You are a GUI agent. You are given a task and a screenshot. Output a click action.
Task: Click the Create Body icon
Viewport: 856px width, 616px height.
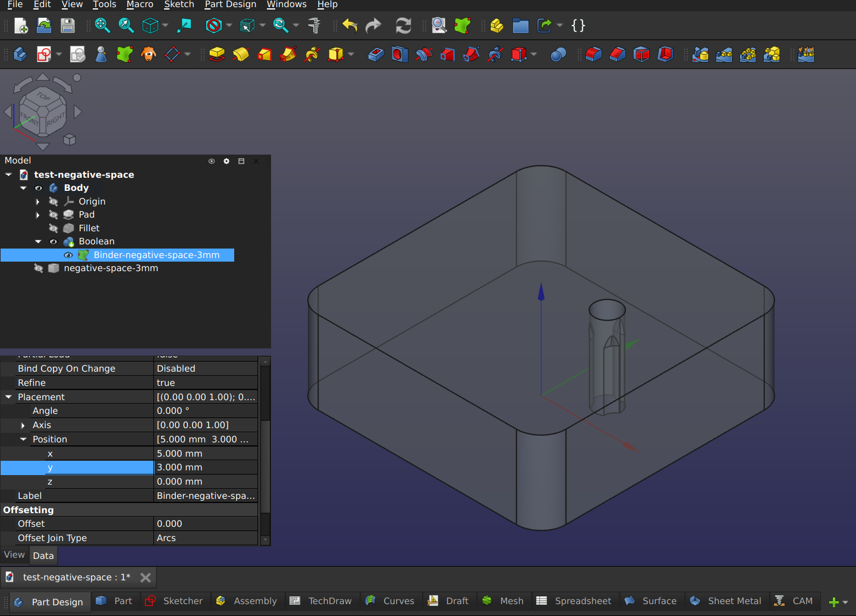click(20, 55)
